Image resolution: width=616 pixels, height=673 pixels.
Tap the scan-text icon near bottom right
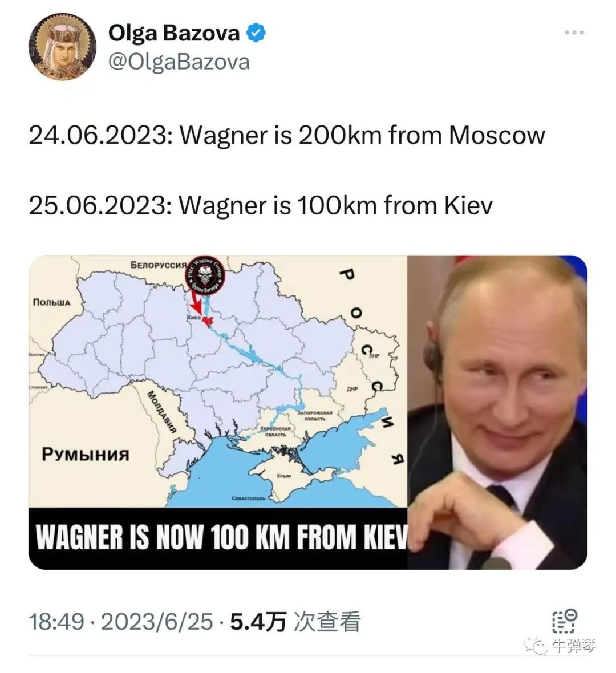coord(564,621)
